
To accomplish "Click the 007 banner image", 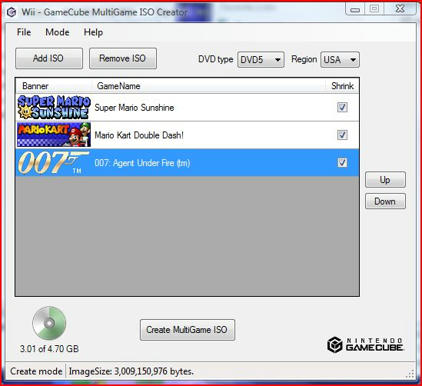I will click(x=54, y=163).
